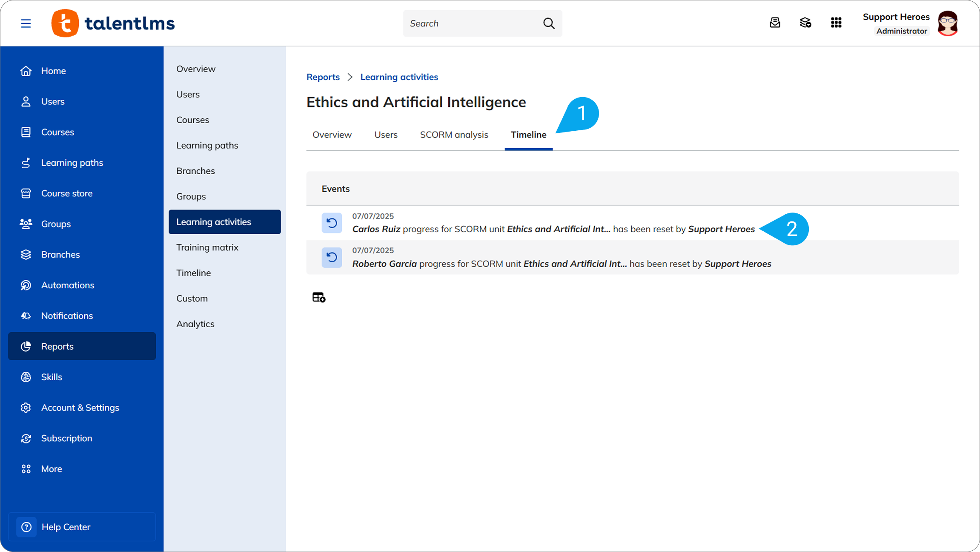Click the Support Heroes profile avatar
980x552 pixels.
click(x=948, y=23)
